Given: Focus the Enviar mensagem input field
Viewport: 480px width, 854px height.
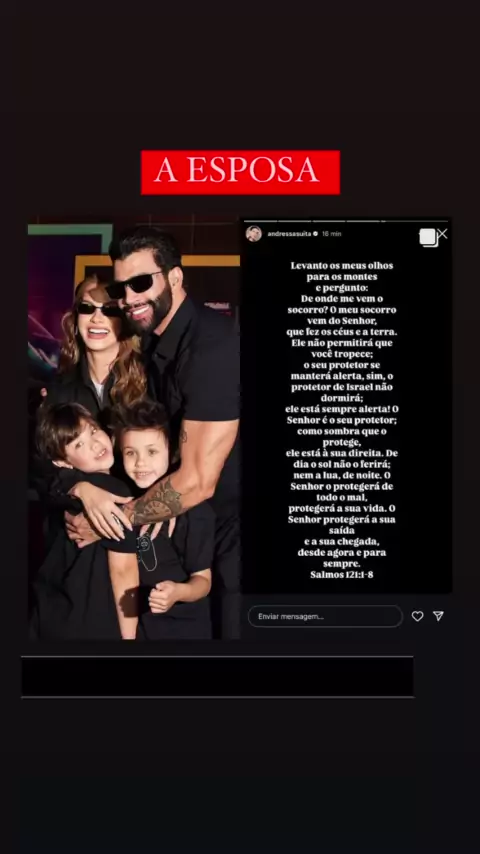Looking at the screenshot, I should (x=325, y=616).
